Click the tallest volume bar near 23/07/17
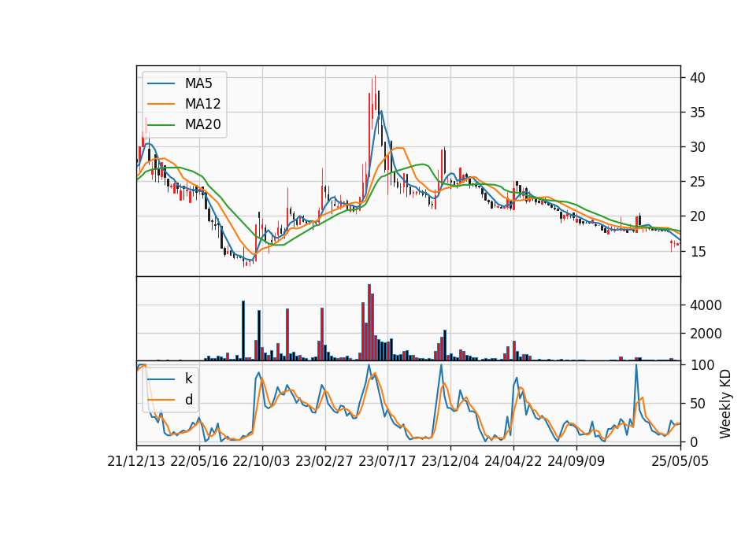 point(369,323)
